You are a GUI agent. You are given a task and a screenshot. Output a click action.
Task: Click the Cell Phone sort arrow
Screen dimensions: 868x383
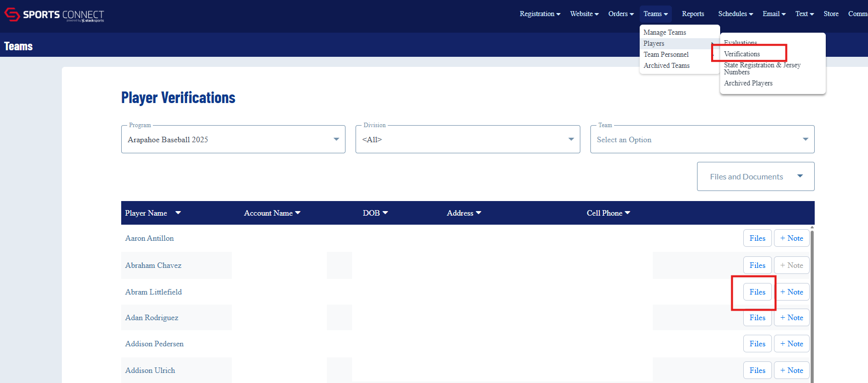click(x=627, y=213)
